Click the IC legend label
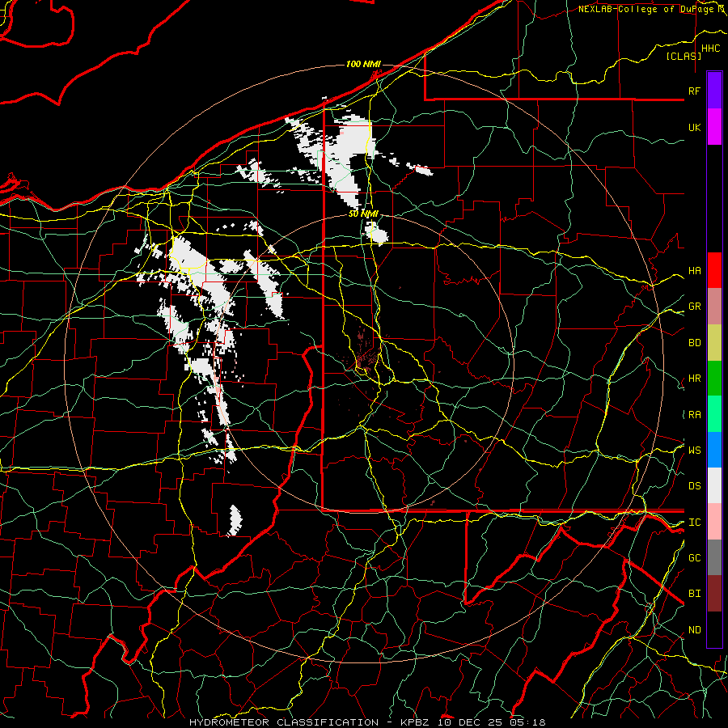The height and width of the screenshot is (728, 728). pos(694,523)
